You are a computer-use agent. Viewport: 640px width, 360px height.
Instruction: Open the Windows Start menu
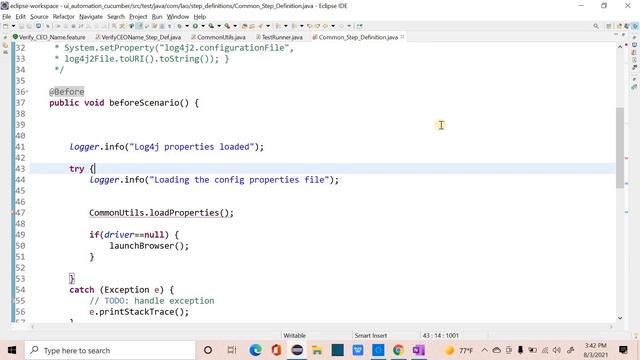point(12,350)
